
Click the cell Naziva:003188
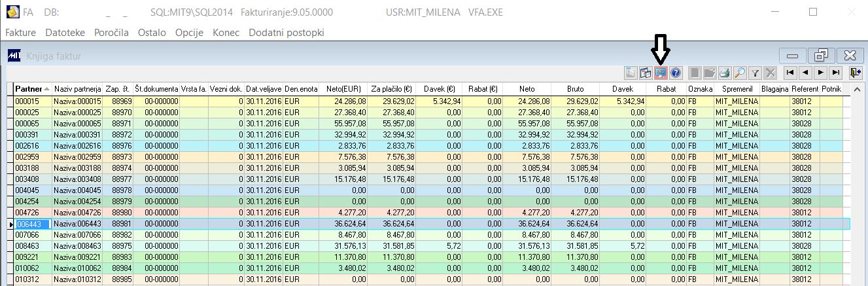click(x=77, y=168)
